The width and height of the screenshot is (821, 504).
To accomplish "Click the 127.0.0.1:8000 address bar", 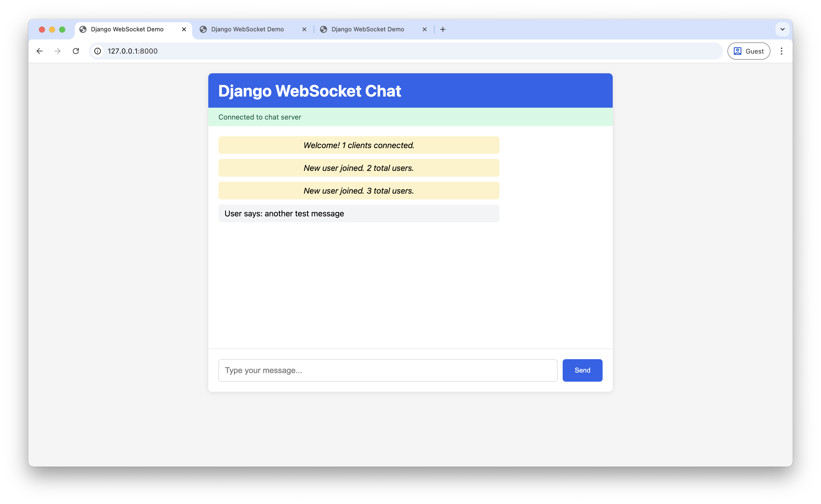I will (405, 51).
